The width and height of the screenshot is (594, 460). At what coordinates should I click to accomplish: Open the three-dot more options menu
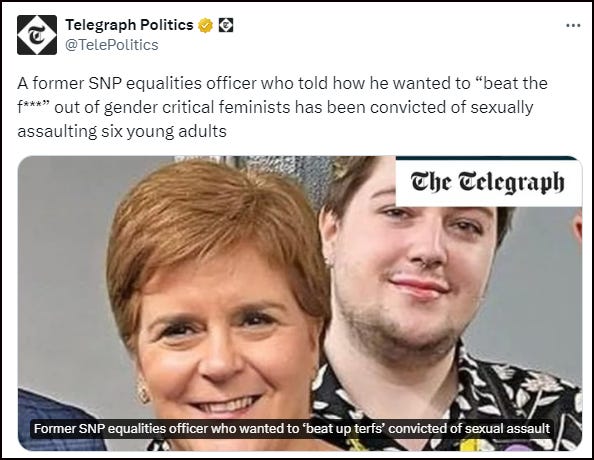pyautogui.click(x=573, y=26)
